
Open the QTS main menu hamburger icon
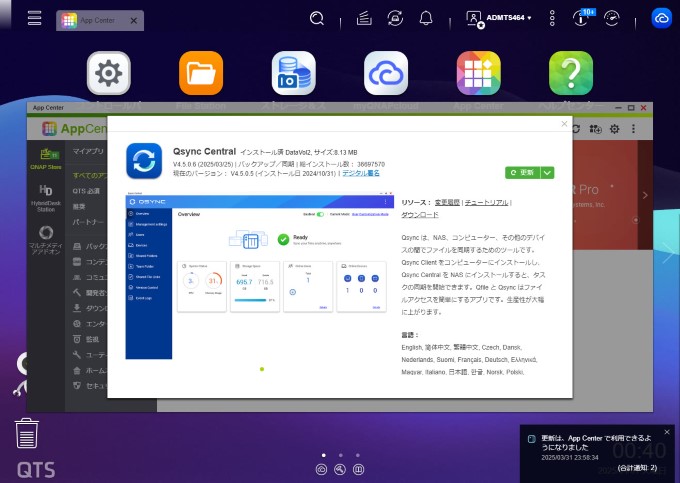point(34,18)
